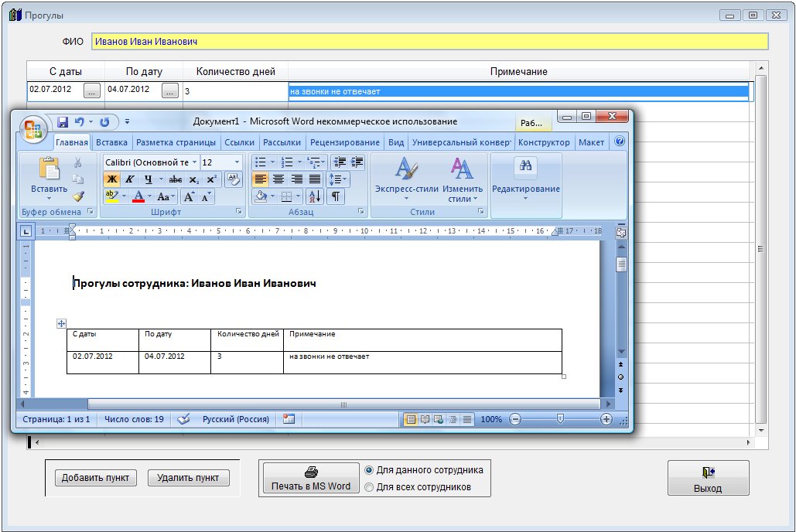The image size is (796, 532).
Task: Sort with A-Я sort icon
Action: pos(315,196)
